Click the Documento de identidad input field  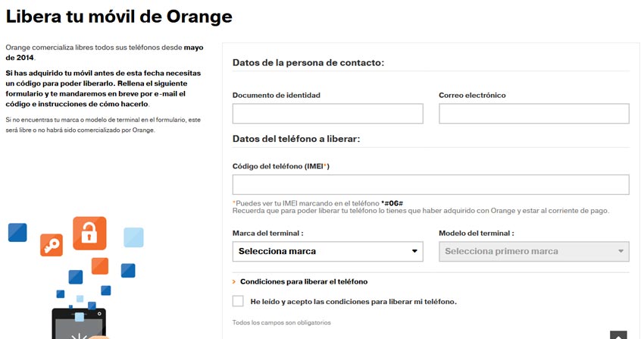[x=327, y=114]
